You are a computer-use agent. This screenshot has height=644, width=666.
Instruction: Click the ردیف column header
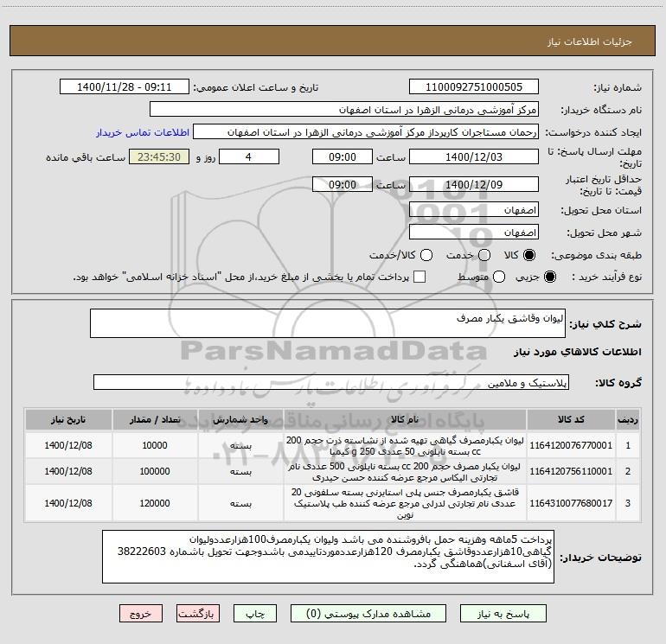pyautogui.click(x=628, y=419)
